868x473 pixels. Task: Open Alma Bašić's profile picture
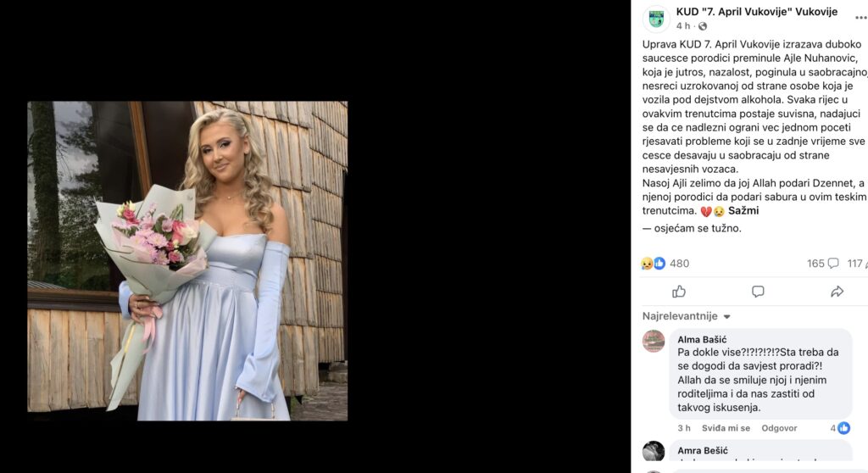pos(654,341)
